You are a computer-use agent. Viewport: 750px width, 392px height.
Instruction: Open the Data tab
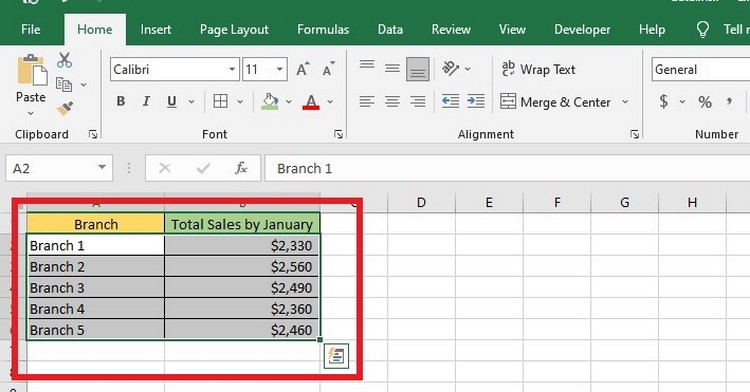(x=390, y=30)
